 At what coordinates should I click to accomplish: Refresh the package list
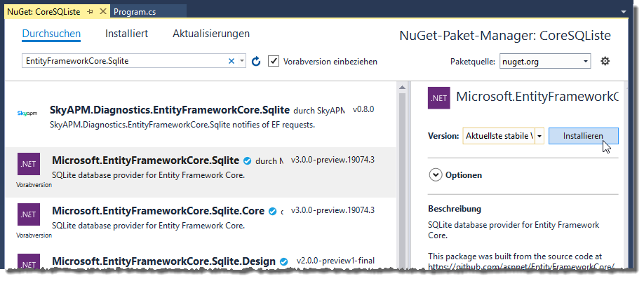click(x=256, y=62)
